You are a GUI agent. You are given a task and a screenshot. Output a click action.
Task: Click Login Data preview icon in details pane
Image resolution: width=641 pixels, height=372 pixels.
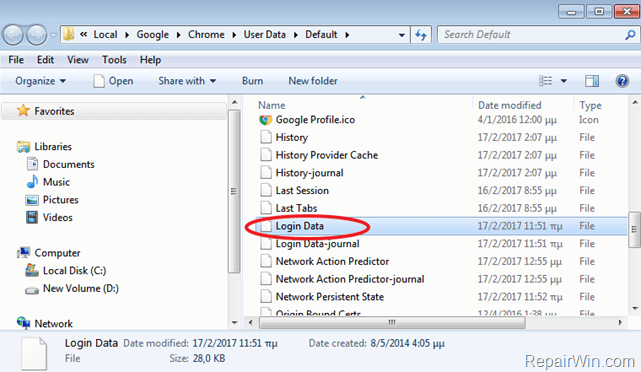(34, 353)
